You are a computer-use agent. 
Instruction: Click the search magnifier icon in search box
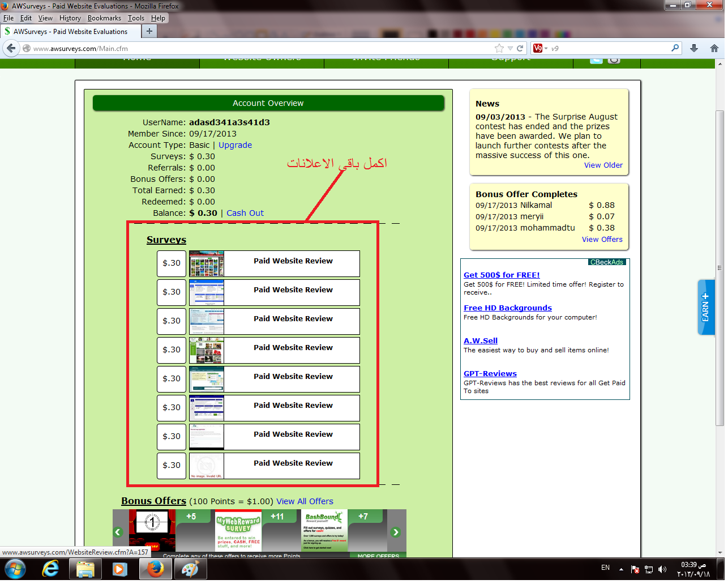point(675,48)
